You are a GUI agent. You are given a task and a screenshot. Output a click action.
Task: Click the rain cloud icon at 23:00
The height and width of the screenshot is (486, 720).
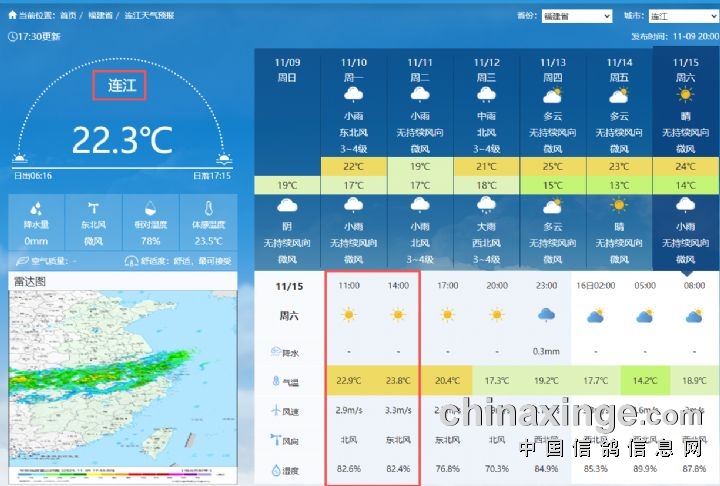[x=546, y=315]
